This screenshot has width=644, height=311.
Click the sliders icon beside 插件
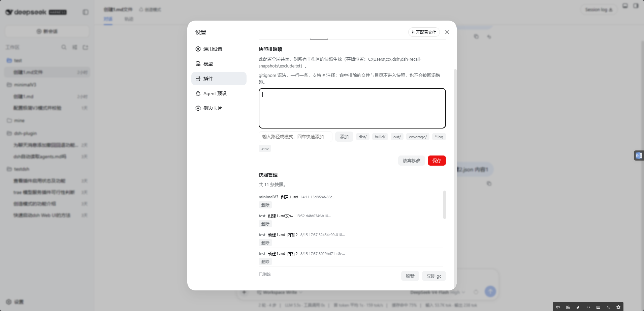[x=198, y=79]
